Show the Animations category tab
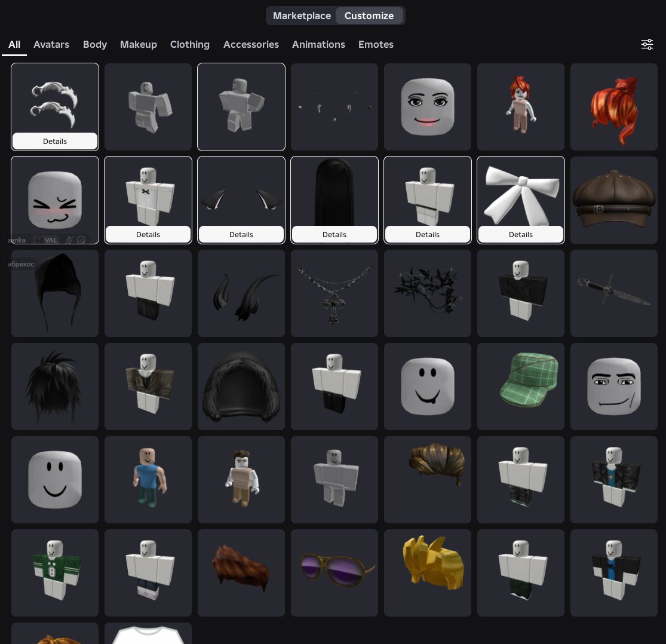 [318, 45]
